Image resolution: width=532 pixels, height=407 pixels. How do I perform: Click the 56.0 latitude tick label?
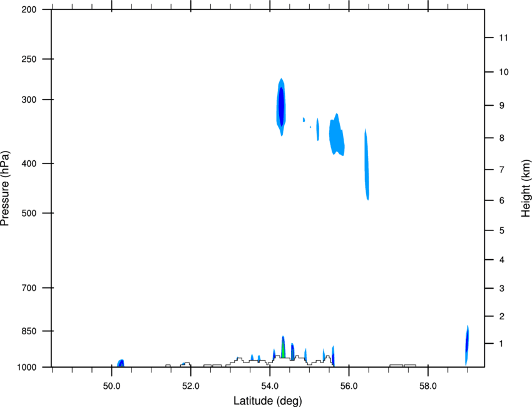(x=349, y=386)
